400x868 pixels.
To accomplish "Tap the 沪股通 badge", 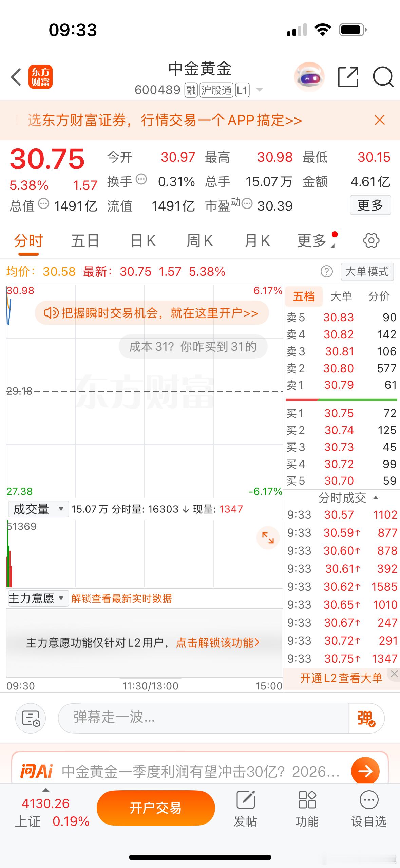I will (216, 90).
